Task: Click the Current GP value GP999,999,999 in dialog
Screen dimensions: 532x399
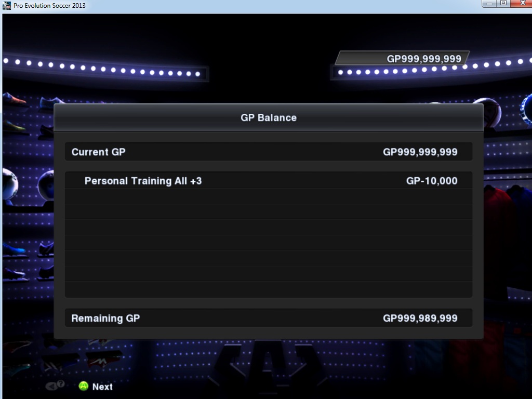Action: pos(420,152)
